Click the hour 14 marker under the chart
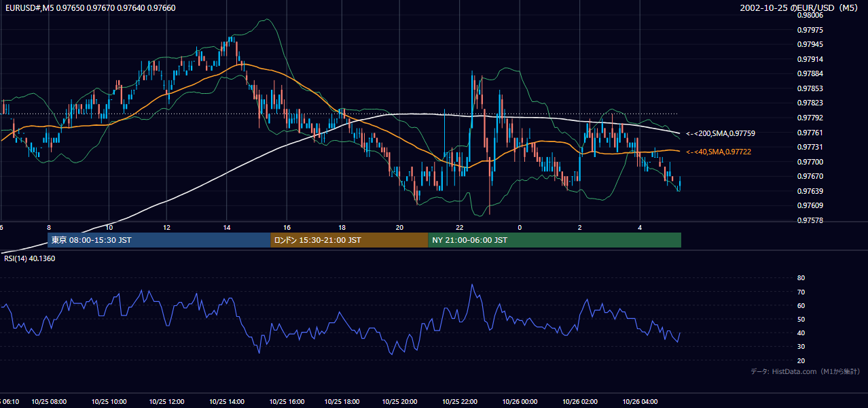 pos(227,227)
